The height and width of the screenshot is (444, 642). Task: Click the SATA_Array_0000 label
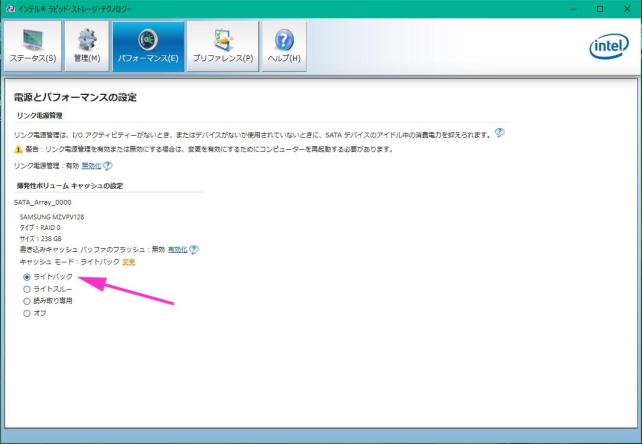43,202
